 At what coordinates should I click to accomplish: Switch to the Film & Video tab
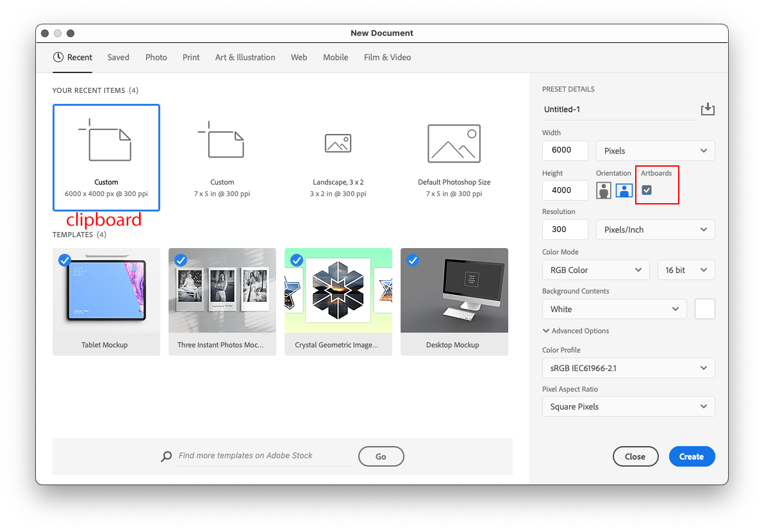point(387,57)
